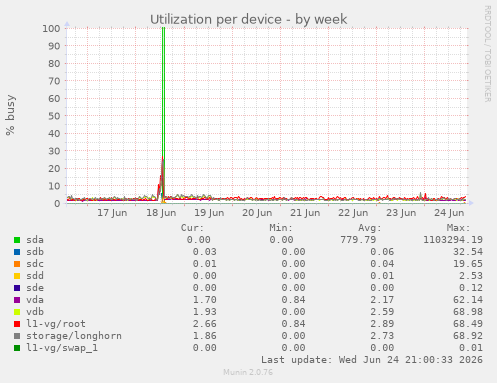The height and width of the screenshot is (383, 497).
Task: Click vdb average value 2.59
Action: pyautogui.click(x=382, y=312)
